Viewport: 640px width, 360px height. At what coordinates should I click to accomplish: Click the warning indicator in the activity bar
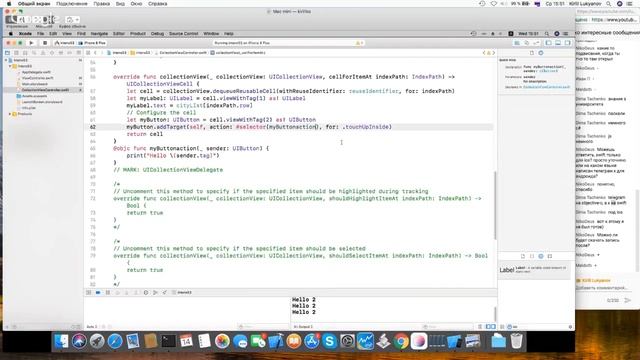tap(359, 43)
